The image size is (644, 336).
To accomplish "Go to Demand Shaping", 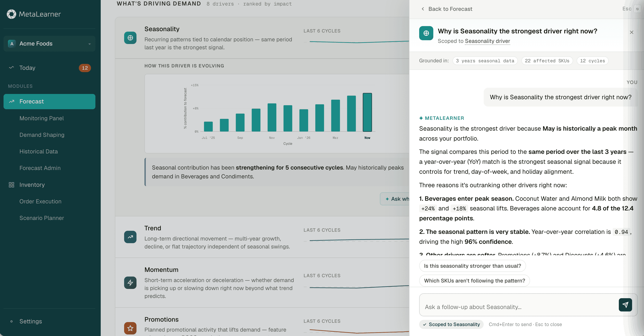I will (x=42, y=135).
